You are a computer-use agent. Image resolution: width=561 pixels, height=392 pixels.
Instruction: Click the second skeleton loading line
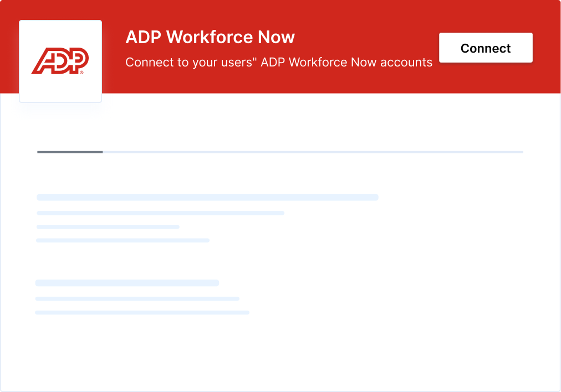pos(160,213)
